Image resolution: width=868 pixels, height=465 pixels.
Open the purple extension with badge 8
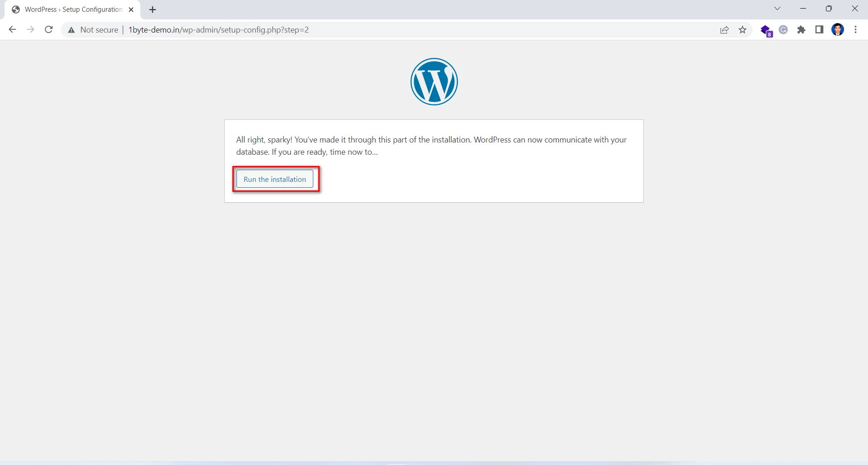click(x=766, y=29)
